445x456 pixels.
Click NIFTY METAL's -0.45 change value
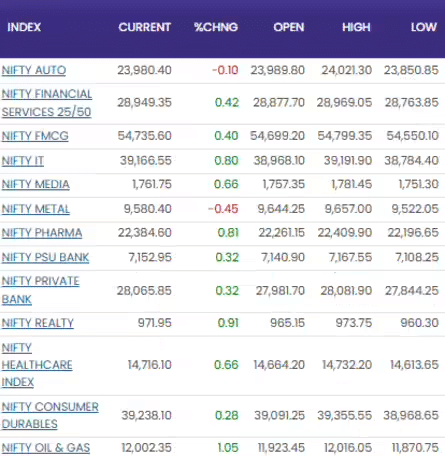[223, 209]
